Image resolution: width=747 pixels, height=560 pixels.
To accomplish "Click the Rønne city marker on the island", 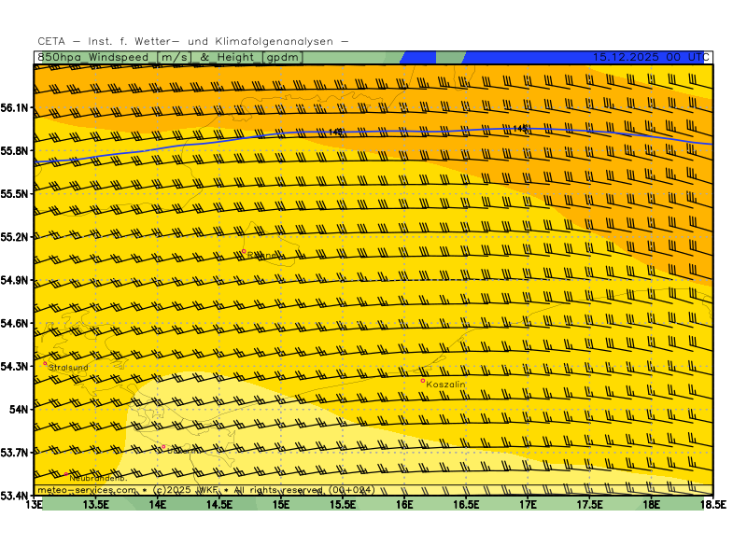I will point(245,252).
